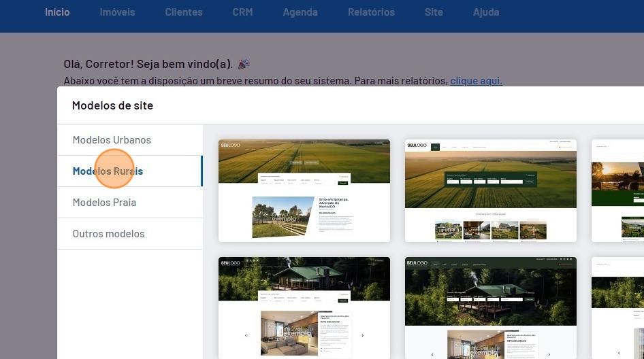Pick the dark-header forest cabin template

[x=490, y=307]
